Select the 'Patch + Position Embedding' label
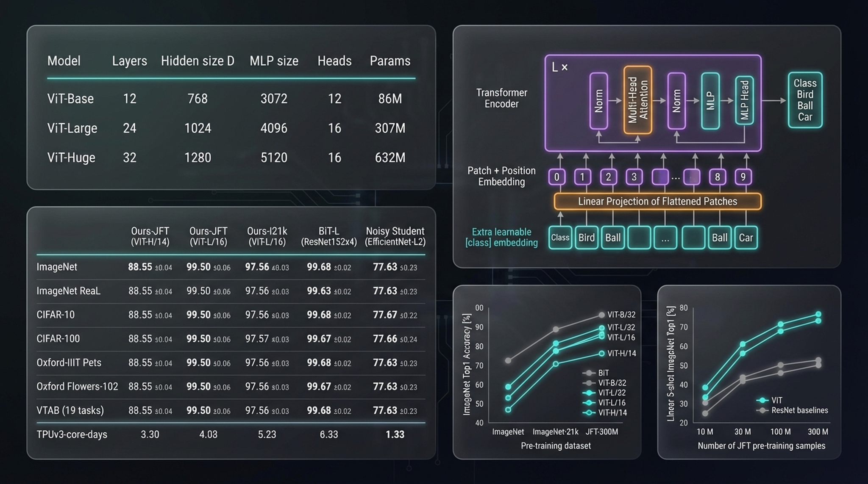868x484 pixels. (x=501, y=176)
